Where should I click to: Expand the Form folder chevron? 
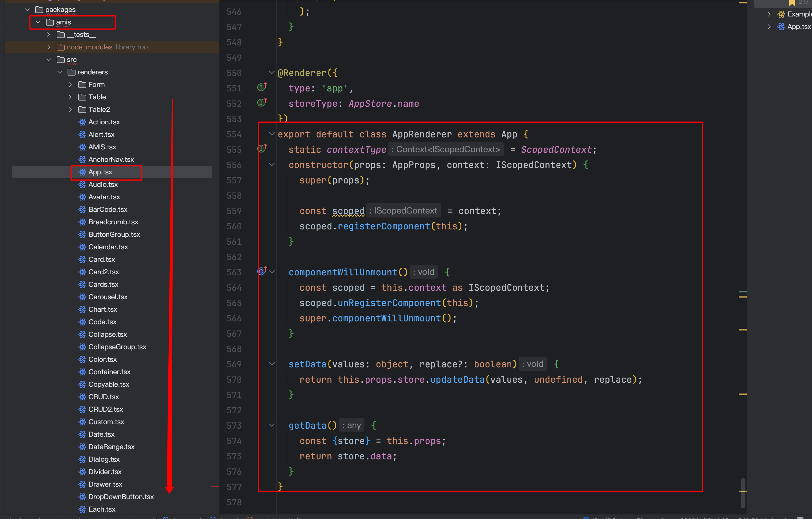click(70, 85)
